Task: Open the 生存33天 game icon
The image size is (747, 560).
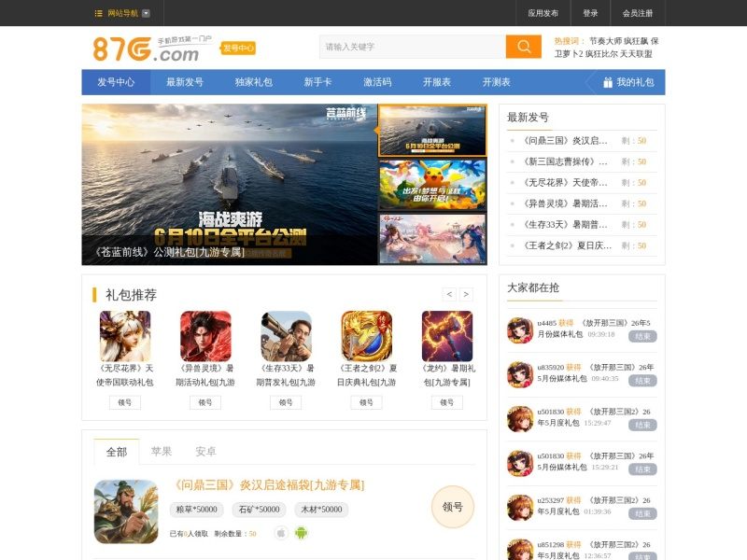Action: click(286, 336)
